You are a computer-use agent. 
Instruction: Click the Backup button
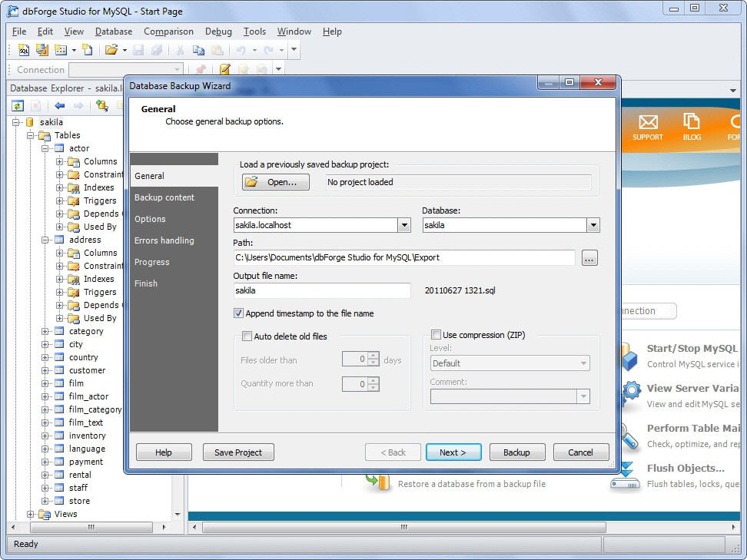click(517, 452)
